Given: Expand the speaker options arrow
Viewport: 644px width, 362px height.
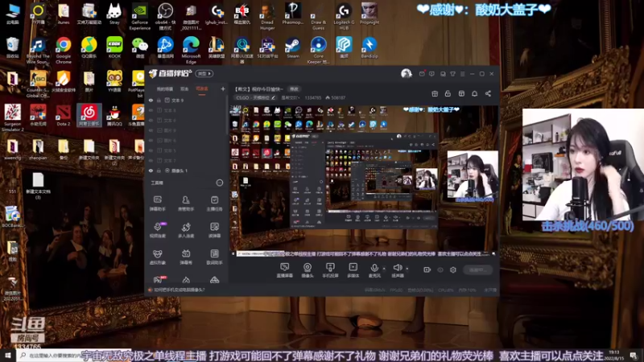Looking at the screenshot, I should click(407, 269).
